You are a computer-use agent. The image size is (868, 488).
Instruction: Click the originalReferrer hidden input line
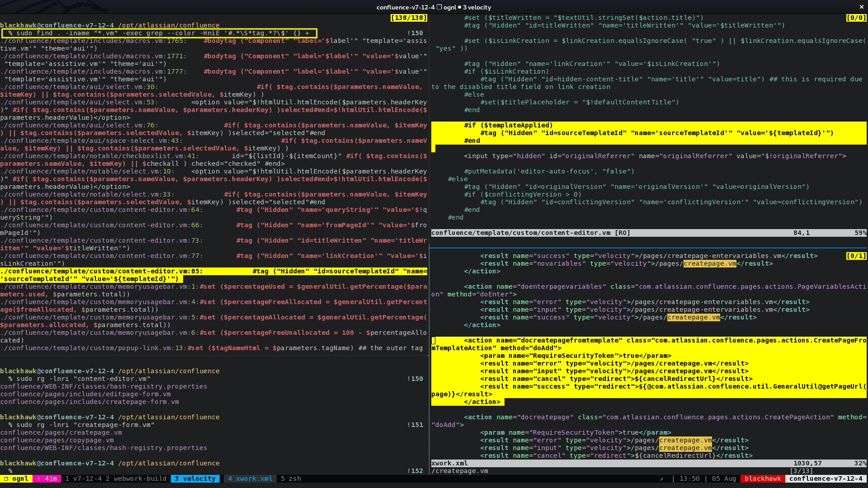point(655,156)
